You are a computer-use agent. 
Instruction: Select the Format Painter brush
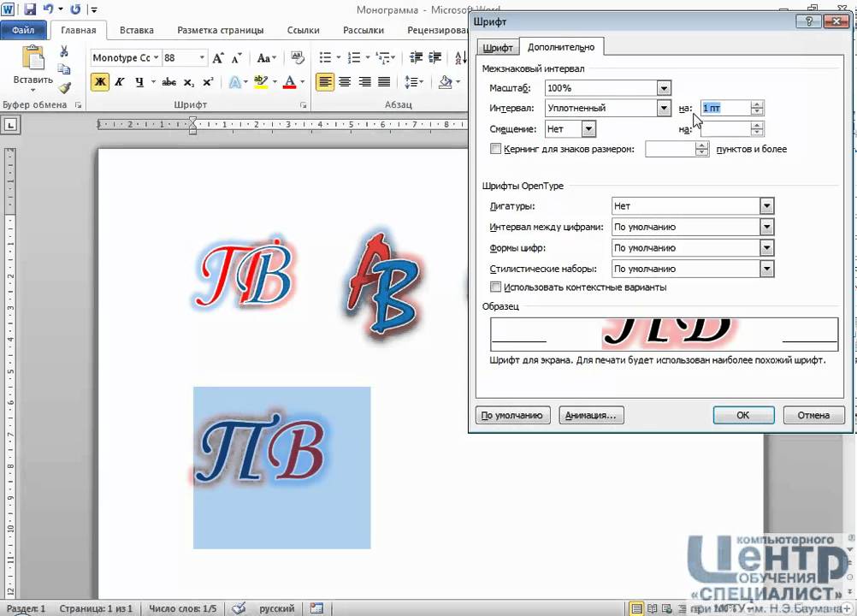tap(64, 87)
